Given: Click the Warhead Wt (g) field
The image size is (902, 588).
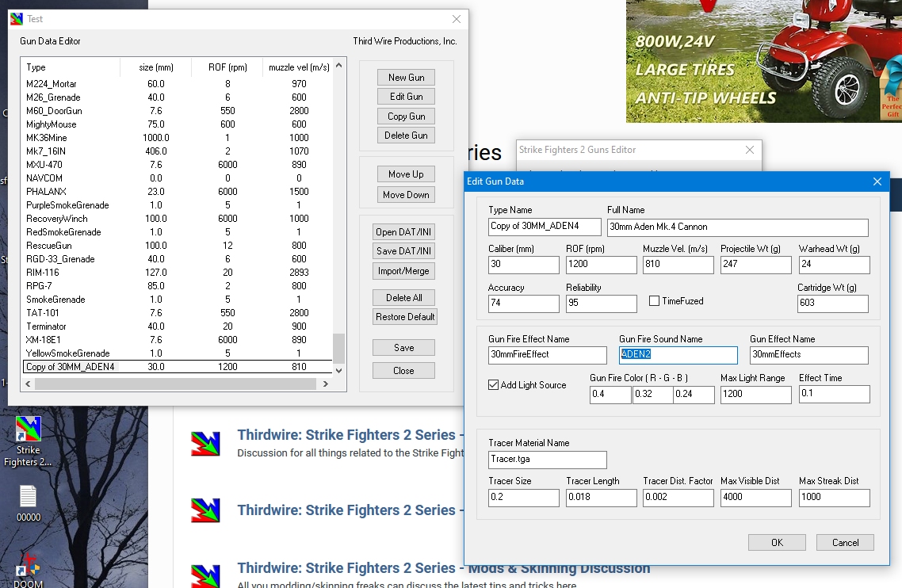Looking at the screenshot, I should tap(834, 265).
